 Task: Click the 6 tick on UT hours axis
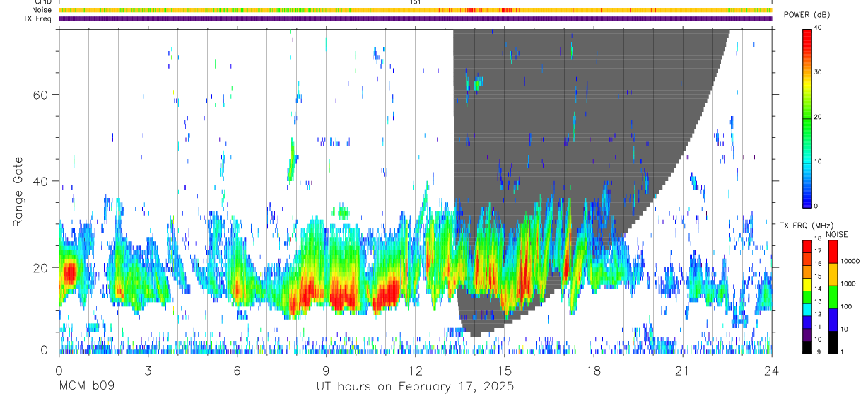[237, 370]
